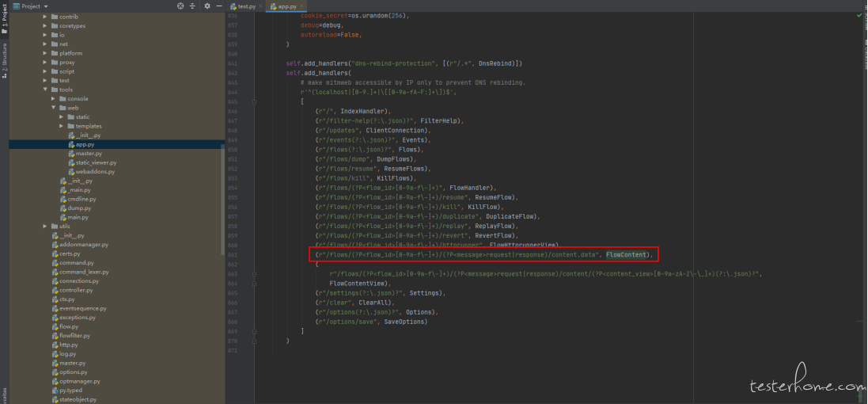Select the app.py editor tab
Screen dimensions: 868x404
285,6
